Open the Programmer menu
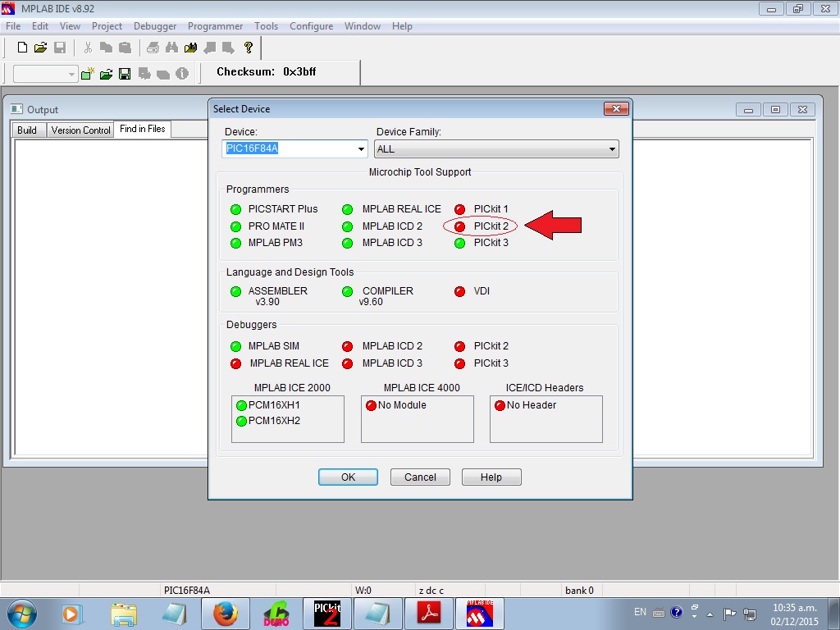Screen dimensions: 840x630 pos(215,26)
